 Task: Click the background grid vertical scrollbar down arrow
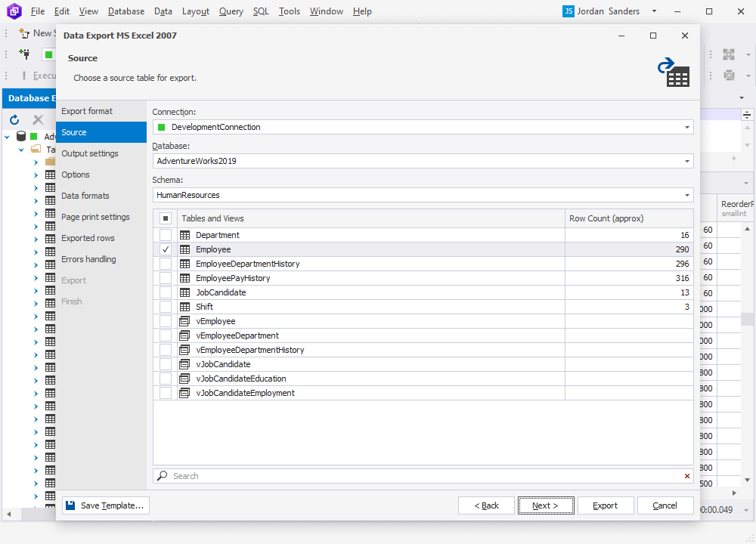click(x=748, y=480)
